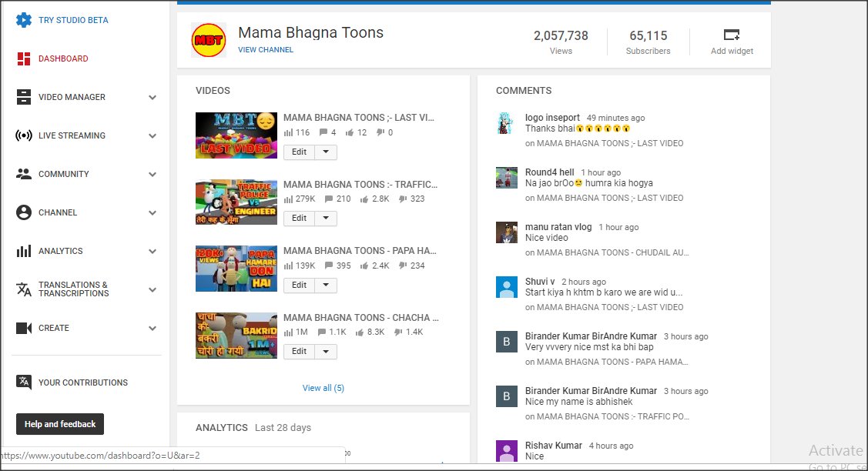Click the MBT channel logo

point(209,40)
